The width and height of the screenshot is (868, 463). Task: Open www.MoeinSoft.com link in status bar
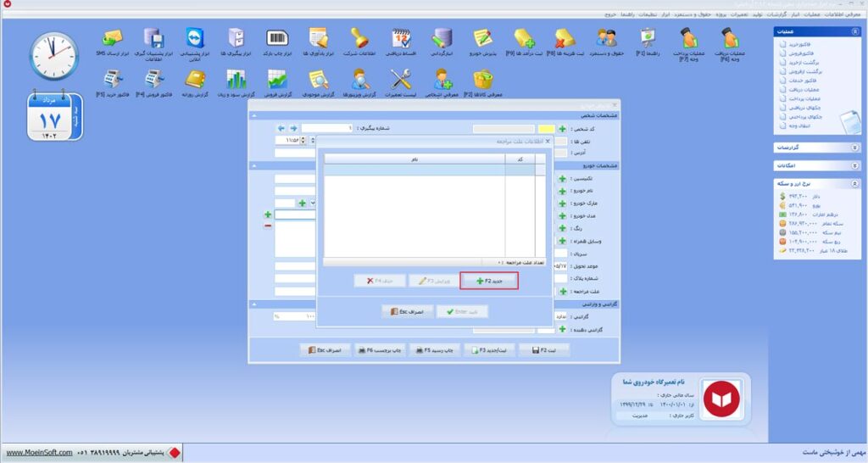click(39, 453)
